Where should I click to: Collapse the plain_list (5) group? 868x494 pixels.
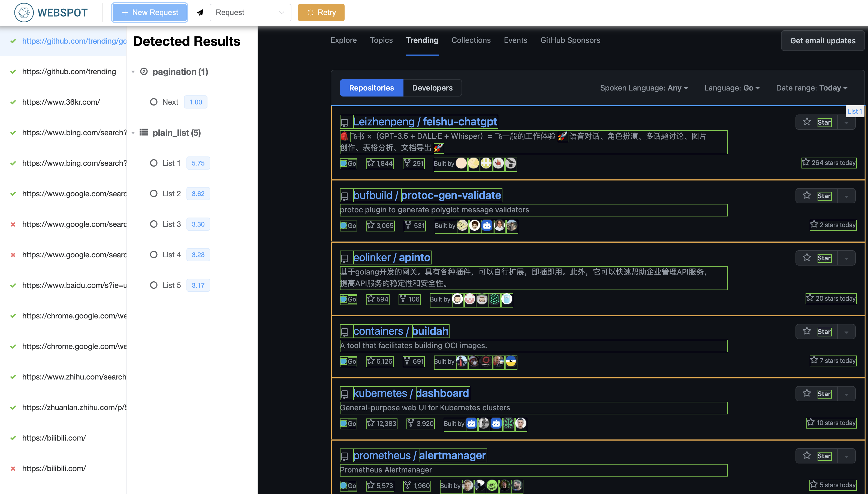[133, 133]
